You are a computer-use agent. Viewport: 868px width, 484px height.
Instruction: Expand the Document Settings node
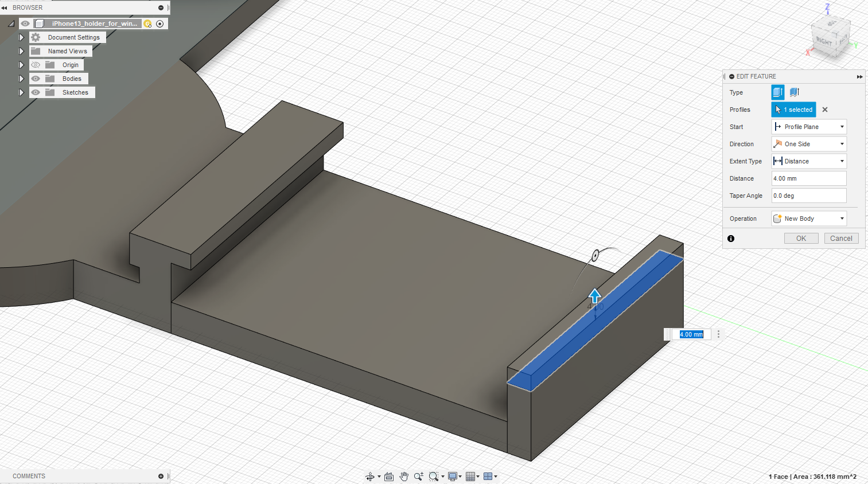(21, 37)
